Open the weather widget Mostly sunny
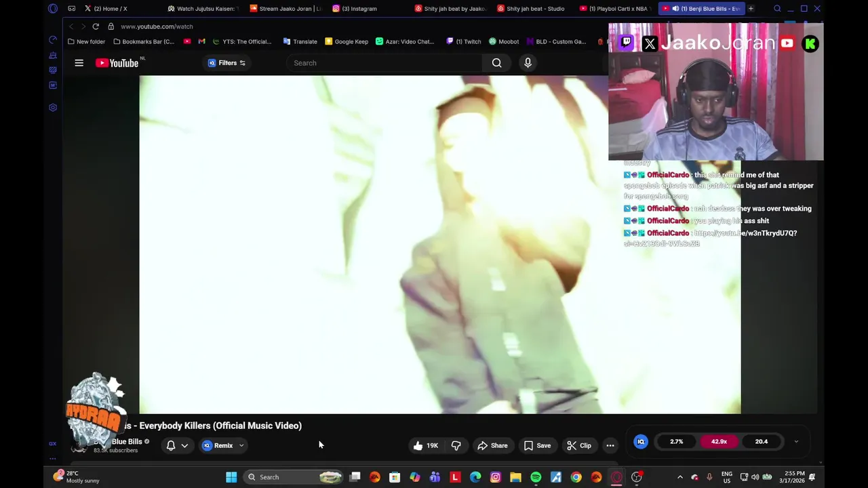Viewport: 868px width, 488px height. coord(77,477)
